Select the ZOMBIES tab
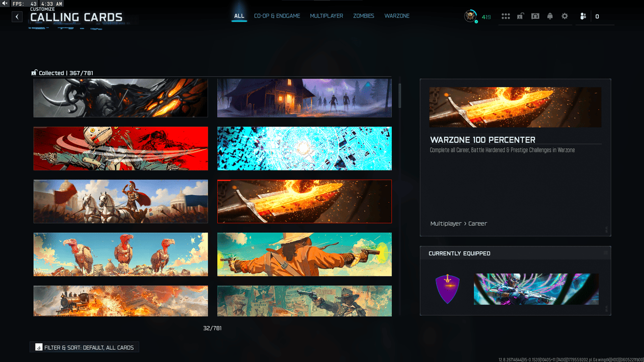 point(364,16)
